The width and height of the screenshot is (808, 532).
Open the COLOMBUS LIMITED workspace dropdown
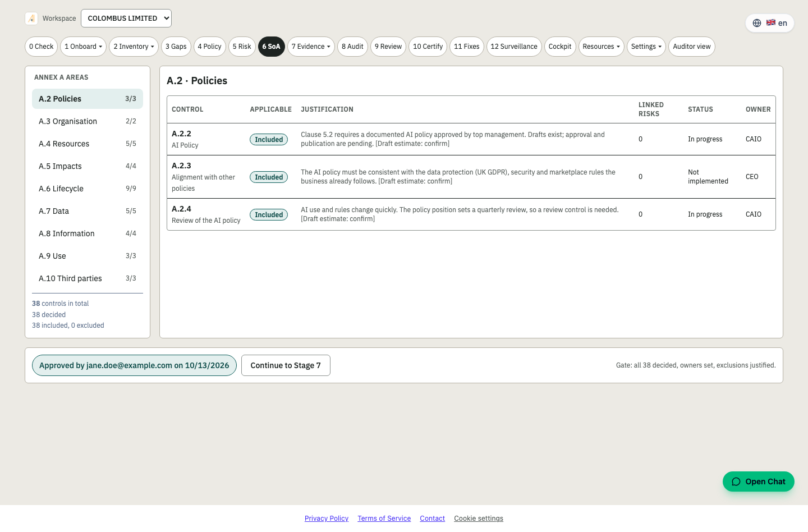tap(126, 19)
